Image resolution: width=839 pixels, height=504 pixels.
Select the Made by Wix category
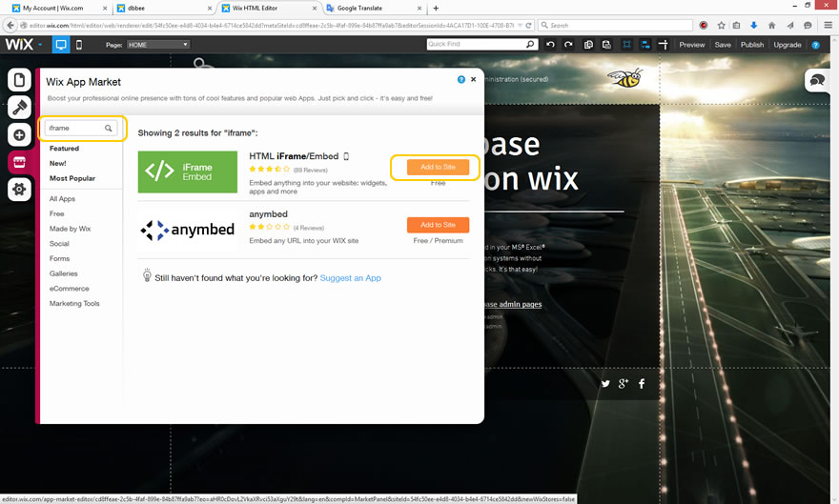point(71,229)
